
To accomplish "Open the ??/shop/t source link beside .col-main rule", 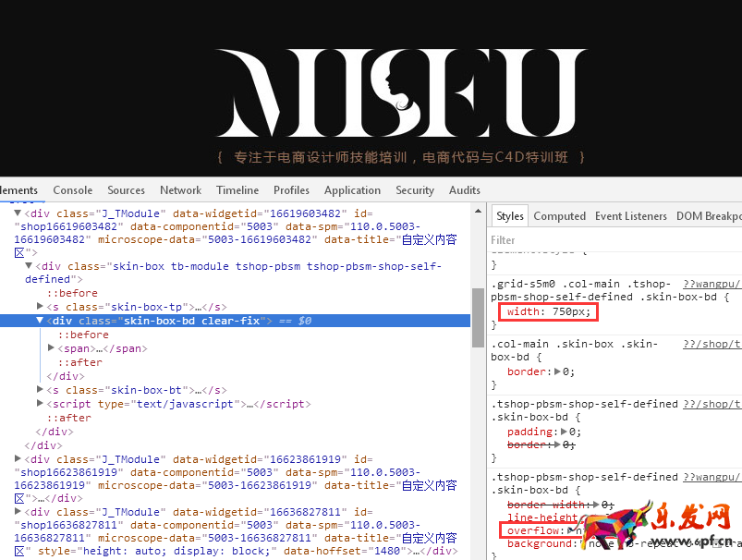I will click(711, 344).
